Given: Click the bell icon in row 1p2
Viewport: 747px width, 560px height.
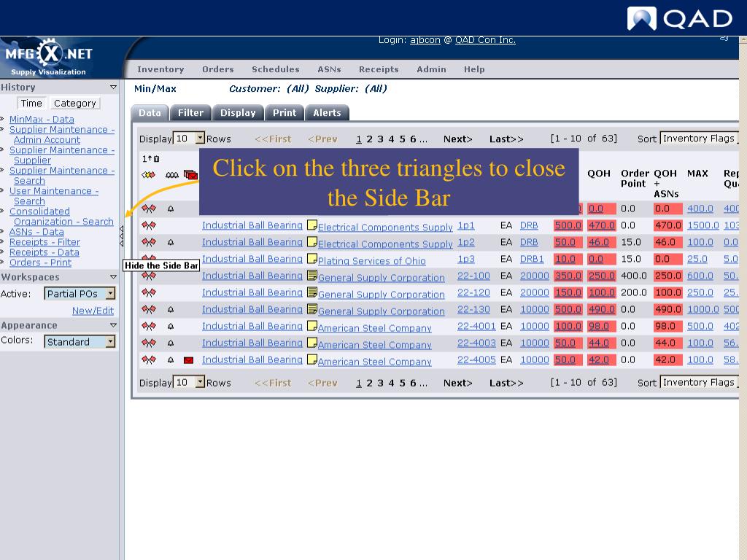Looking at the screenshot, I should pos(171,242).
